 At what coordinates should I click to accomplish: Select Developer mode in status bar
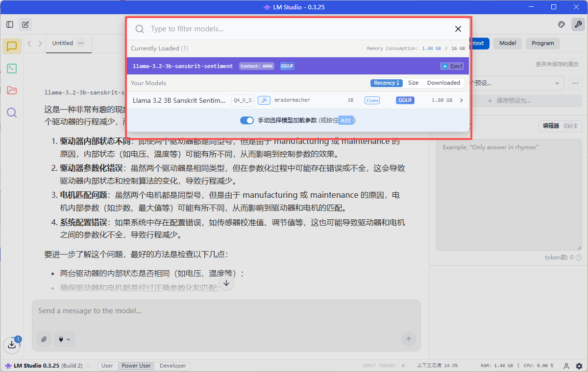[173, 366]
